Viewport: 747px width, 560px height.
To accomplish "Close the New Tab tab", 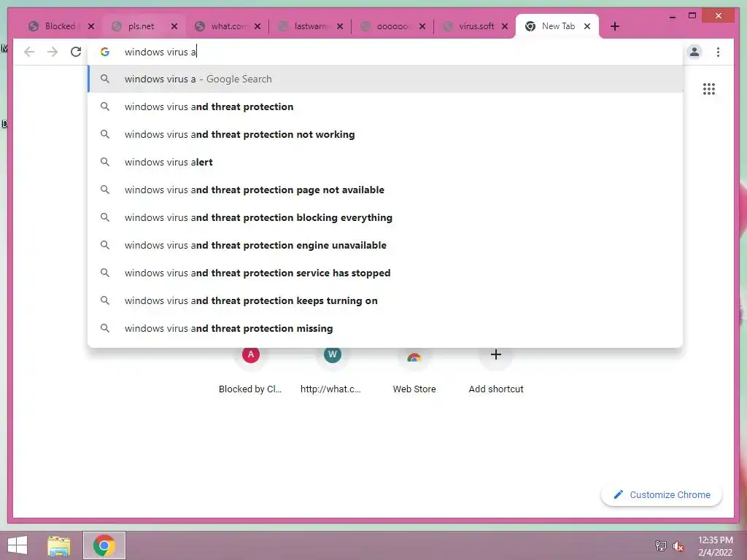I will [x=587, y=26].
